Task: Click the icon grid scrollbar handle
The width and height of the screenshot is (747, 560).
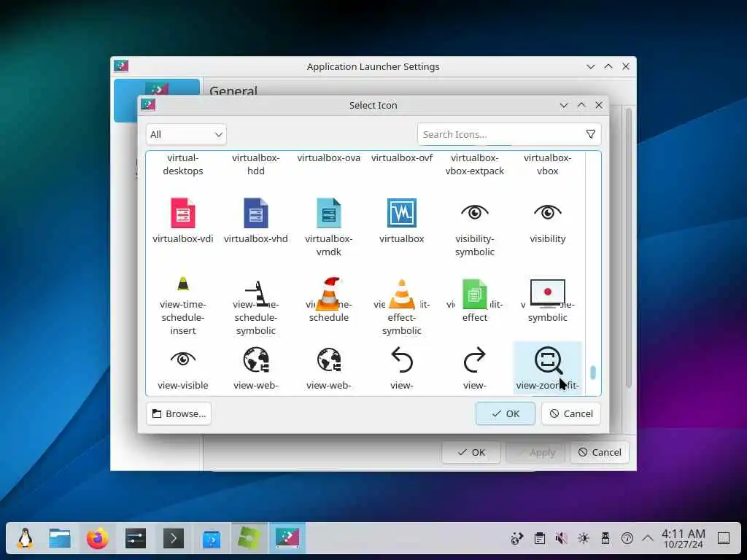Action: 592,373
